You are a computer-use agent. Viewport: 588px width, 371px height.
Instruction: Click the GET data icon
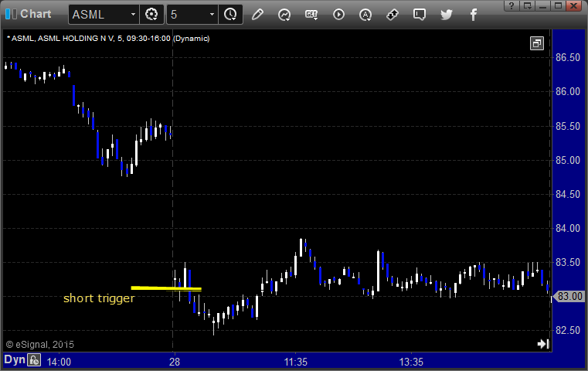[311, 15]
